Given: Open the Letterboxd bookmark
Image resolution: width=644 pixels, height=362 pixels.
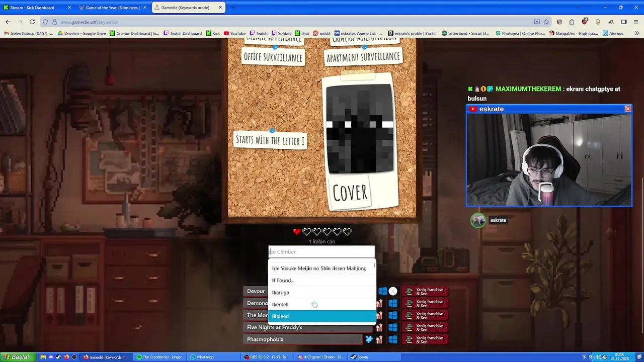Looking at the screenshot, I should (x=465, y=33).
